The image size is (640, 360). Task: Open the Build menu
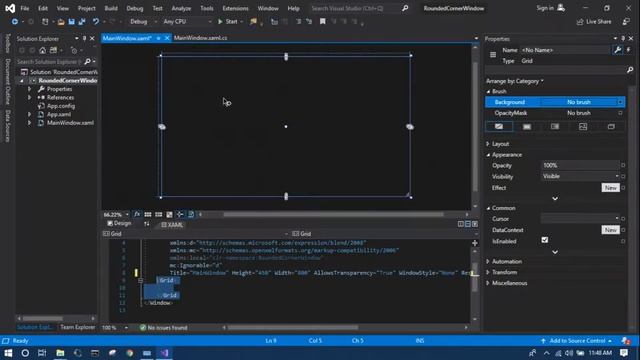coord(111,8)
